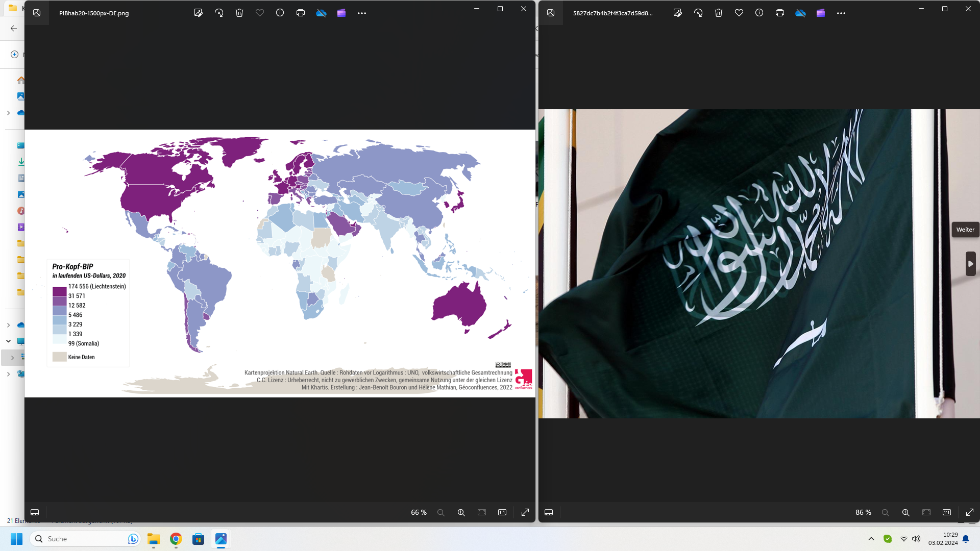
Task: Open more options menu in left Photos window
Action: click(362, 13)
